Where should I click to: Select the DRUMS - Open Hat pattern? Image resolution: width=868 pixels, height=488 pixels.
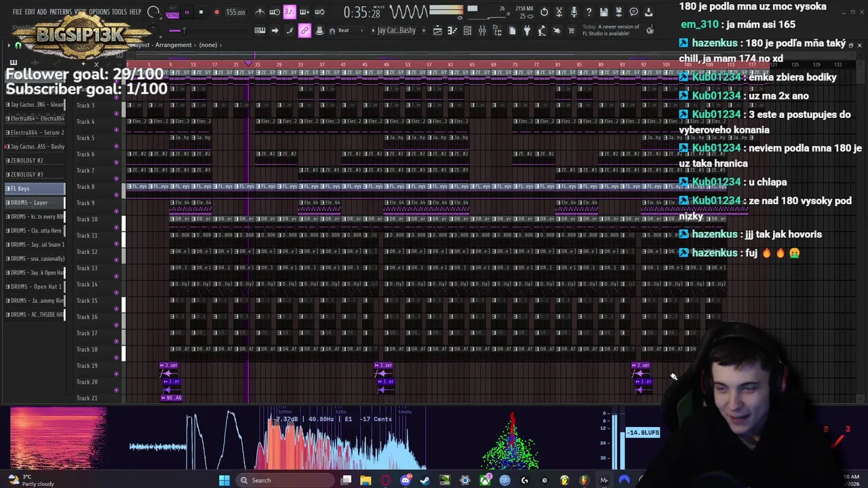(35, 286)
